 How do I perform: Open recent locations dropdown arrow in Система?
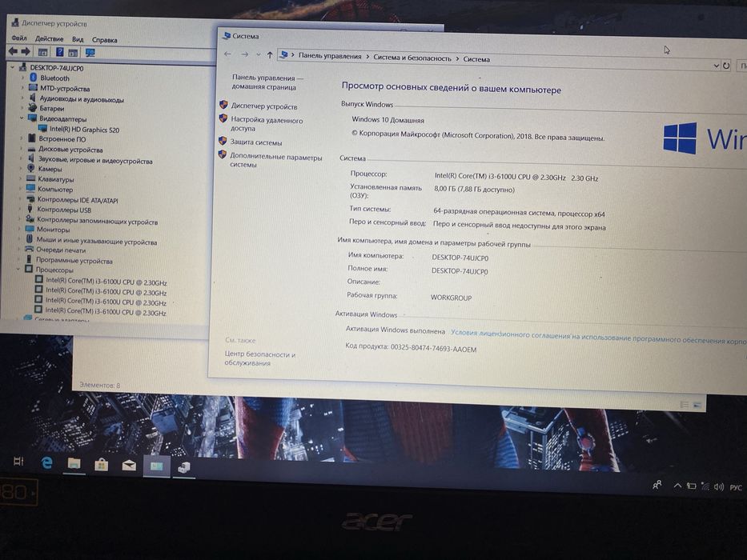tap(259, 54)
